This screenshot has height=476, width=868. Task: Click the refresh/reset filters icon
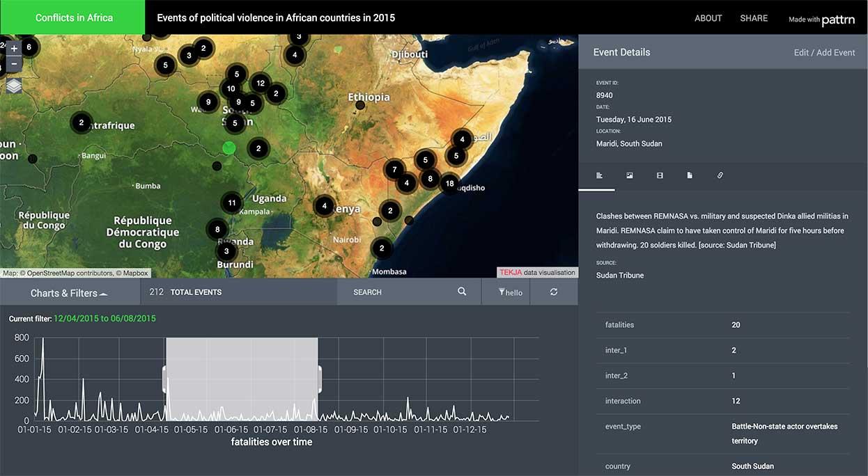pyautogui.click(x=554, y=292)
